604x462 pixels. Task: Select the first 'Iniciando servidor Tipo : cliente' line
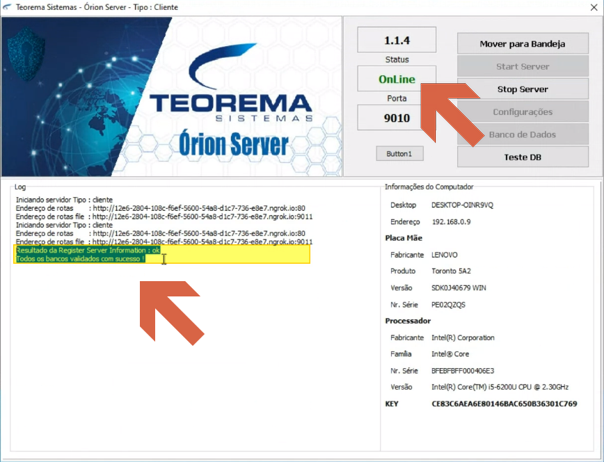pos(64,200)
